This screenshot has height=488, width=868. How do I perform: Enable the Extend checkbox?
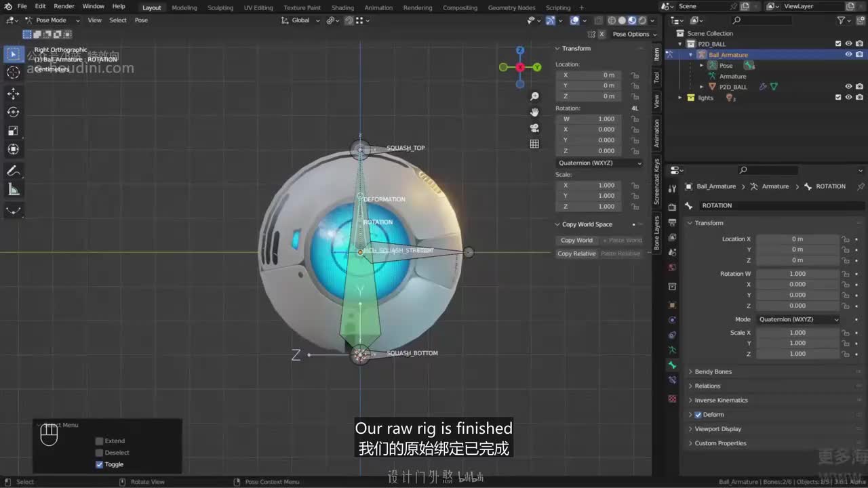(x=99, y=441)
